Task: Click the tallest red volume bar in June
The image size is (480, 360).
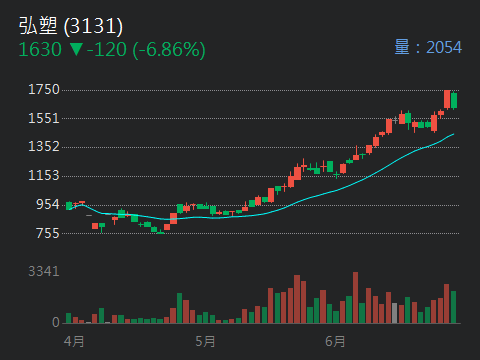Action: point(355,297)
